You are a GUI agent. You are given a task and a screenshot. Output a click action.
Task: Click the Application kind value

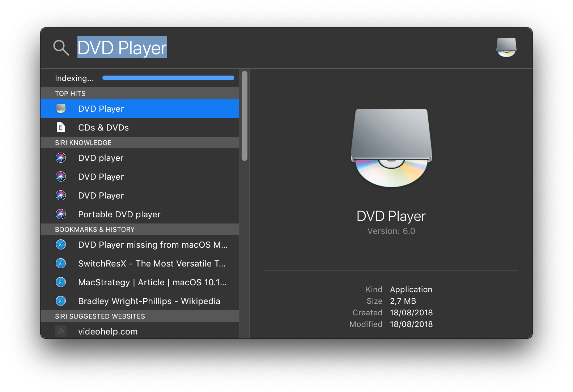[x=411, y=289]
